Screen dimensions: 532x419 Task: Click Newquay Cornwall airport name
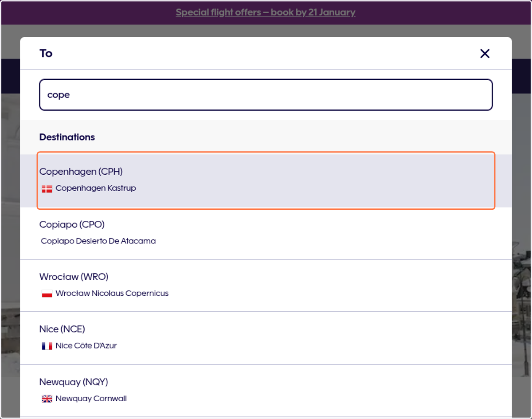(91, 399)
